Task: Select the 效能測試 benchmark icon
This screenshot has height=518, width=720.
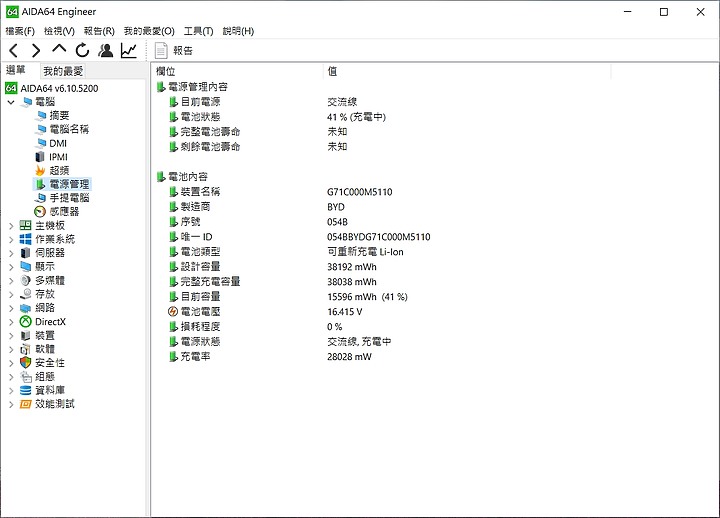Action: click(x=26, y=404)
